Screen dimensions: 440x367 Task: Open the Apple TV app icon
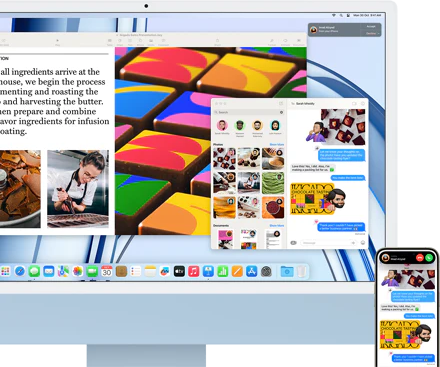click(179, 271)
